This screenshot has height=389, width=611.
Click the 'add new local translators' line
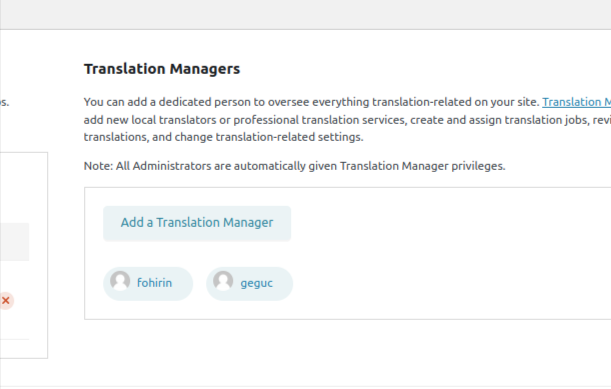point(347,120)
